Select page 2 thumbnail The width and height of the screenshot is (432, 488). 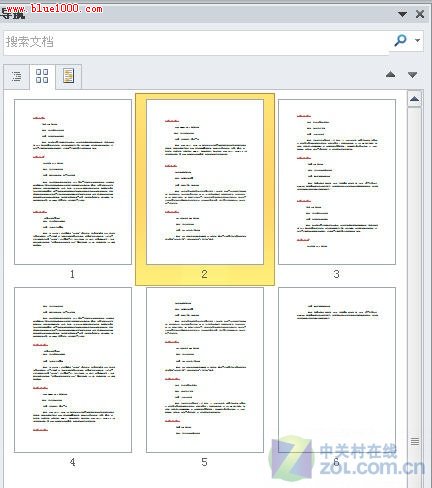pos(205,182)
